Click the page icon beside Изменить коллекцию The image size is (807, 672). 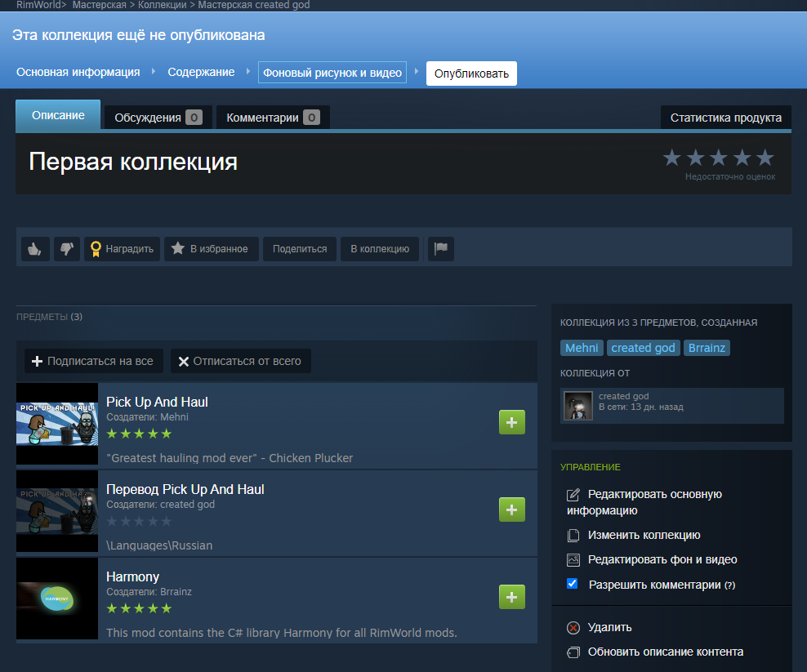pos(573,536)
